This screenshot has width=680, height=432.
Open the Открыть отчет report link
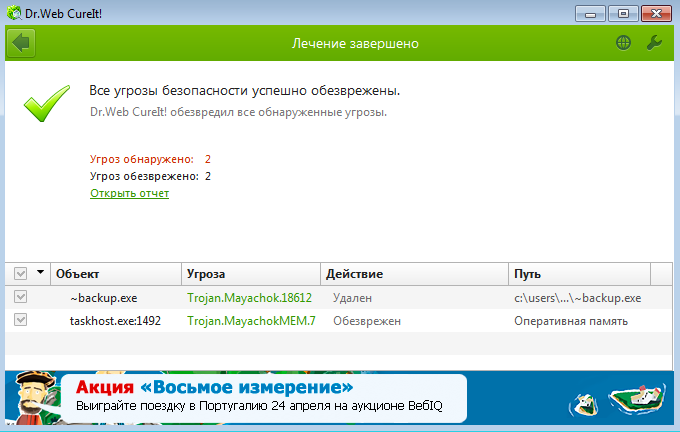point(129,193)
